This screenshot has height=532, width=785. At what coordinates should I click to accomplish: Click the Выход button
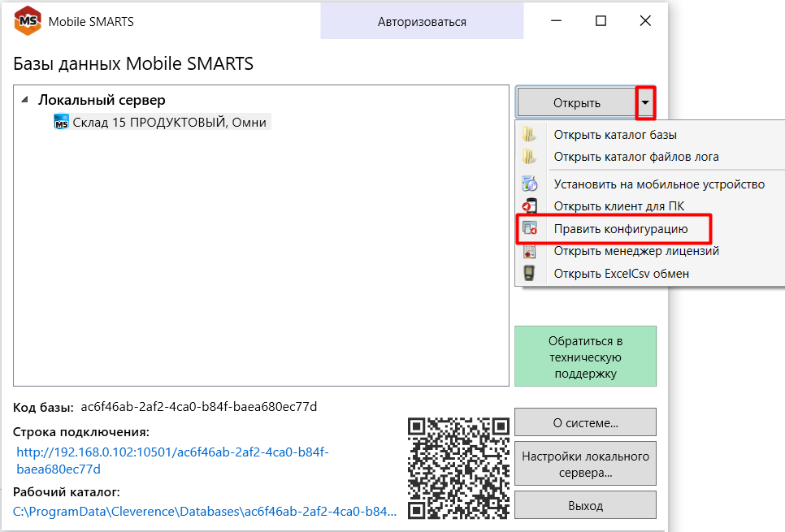[585, 505]
